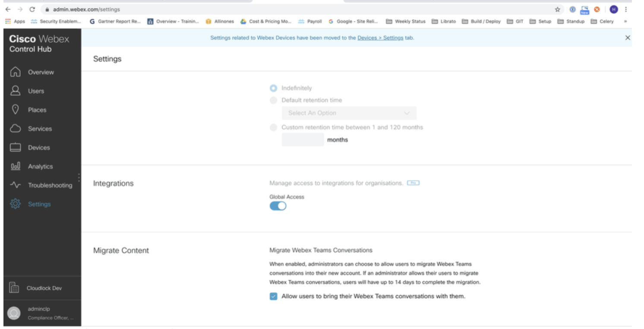Open the Allinones bookmark

coord(220,21)
